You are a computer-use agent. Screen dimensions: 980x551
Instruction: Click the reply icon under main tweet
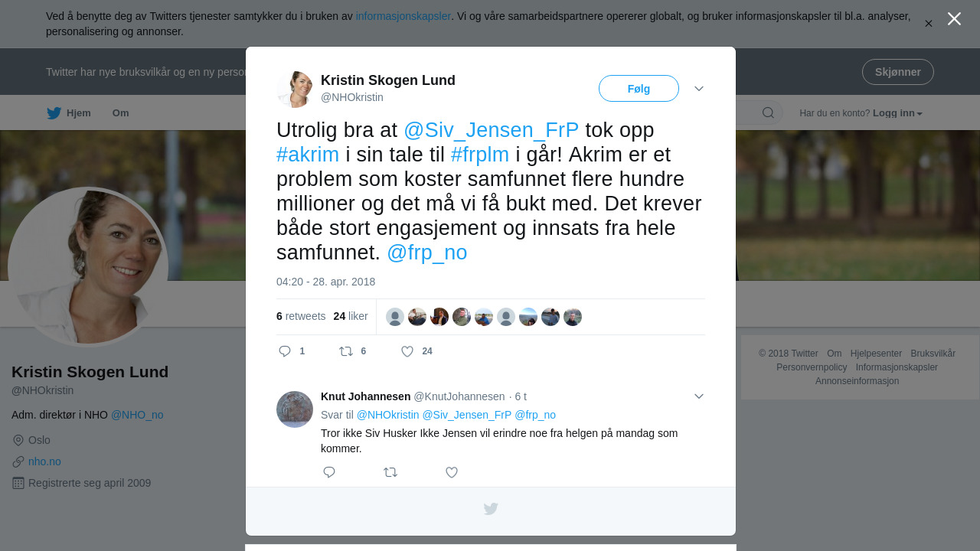[x=285, y=351]
